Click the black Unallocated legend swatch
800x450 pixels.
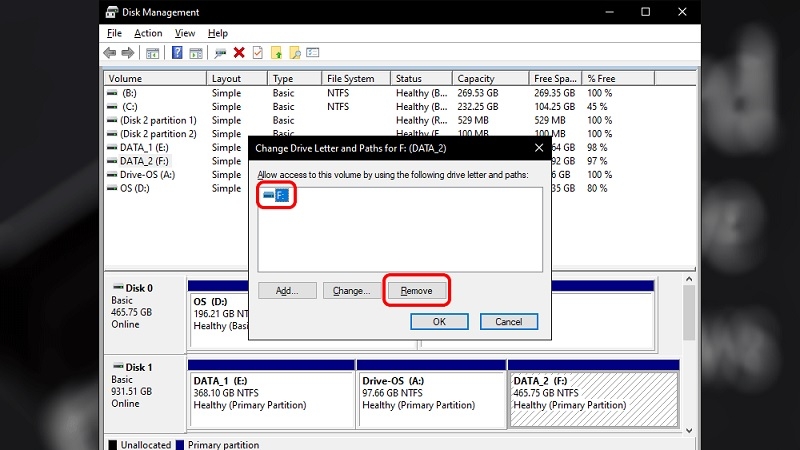113,445
